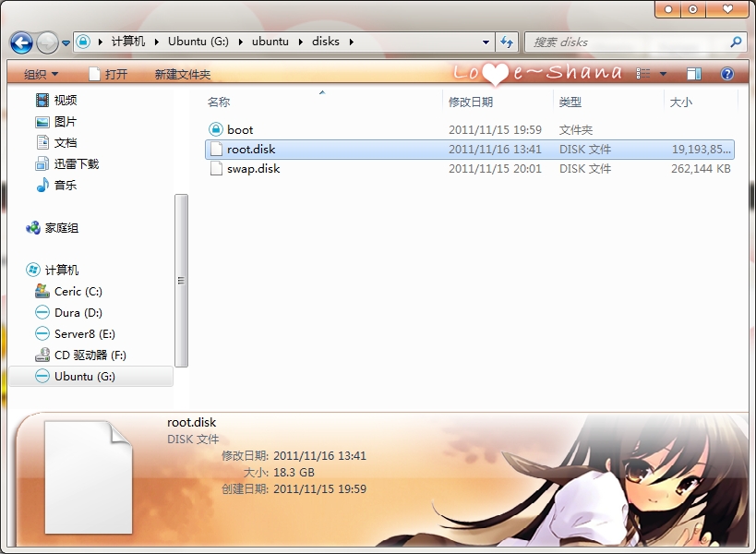Click the disks breadcrumb segment

tap(326, 42)
